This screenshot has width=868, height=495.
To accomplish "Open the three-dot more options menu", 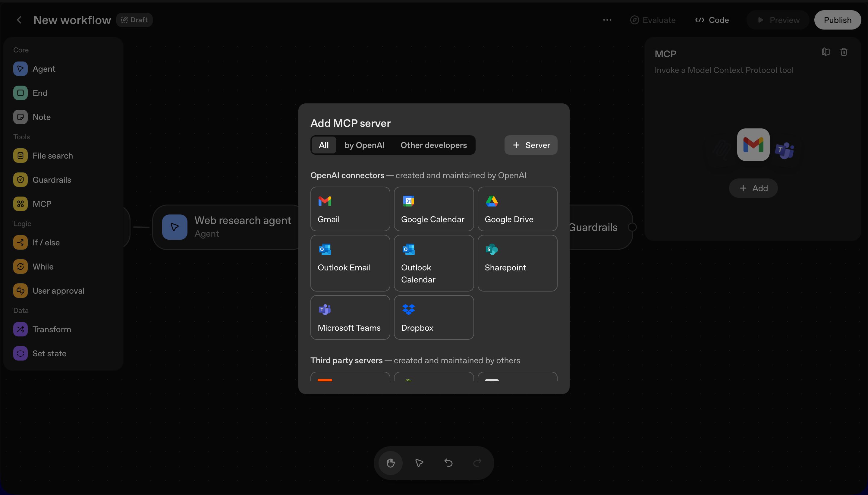I will [607, 20].
